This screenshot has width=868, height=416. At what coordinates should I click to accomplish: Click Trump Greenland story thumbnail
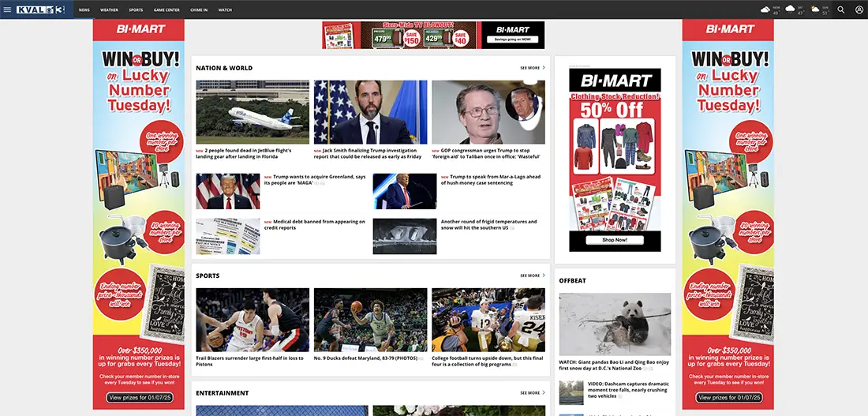227,191
